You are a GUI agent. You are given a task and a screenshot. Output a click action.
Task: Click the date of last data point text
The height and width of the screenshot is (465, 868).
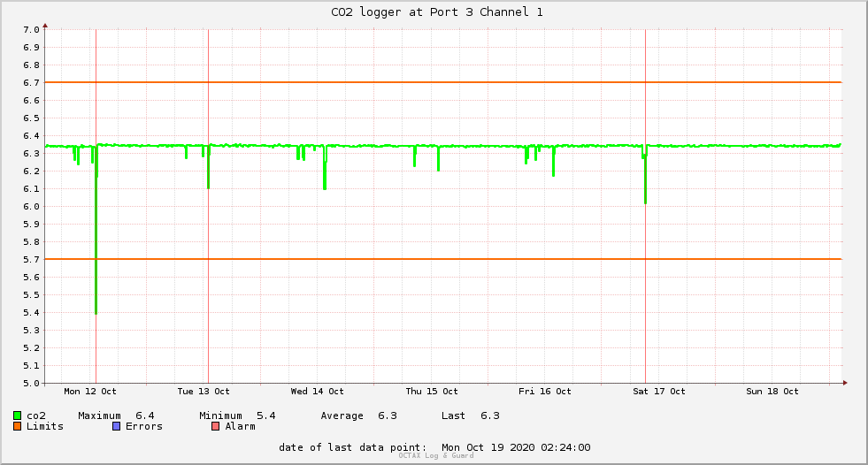pos(434,447)
